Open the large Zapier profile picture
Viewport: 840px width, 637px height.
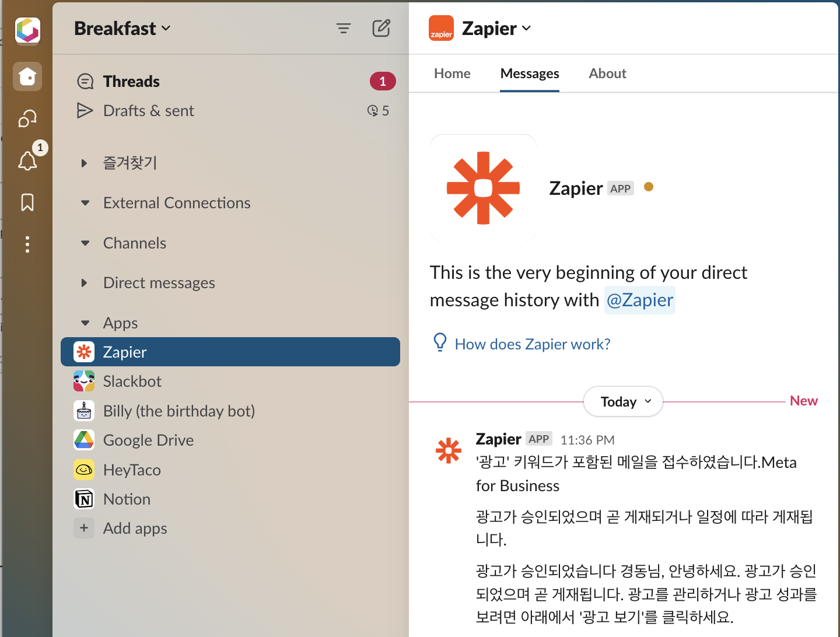click(483, 188)
